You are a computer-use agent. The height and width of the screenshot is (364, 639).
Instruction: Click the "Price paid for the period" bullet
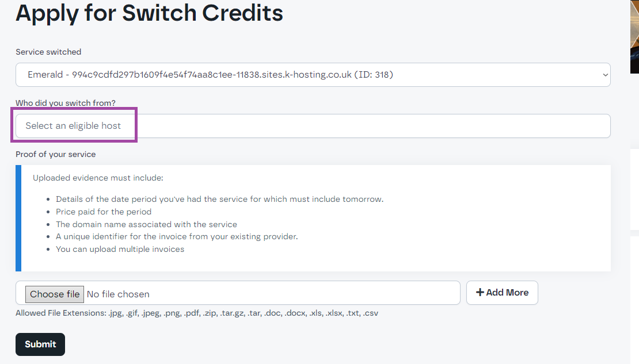(104, 212)
